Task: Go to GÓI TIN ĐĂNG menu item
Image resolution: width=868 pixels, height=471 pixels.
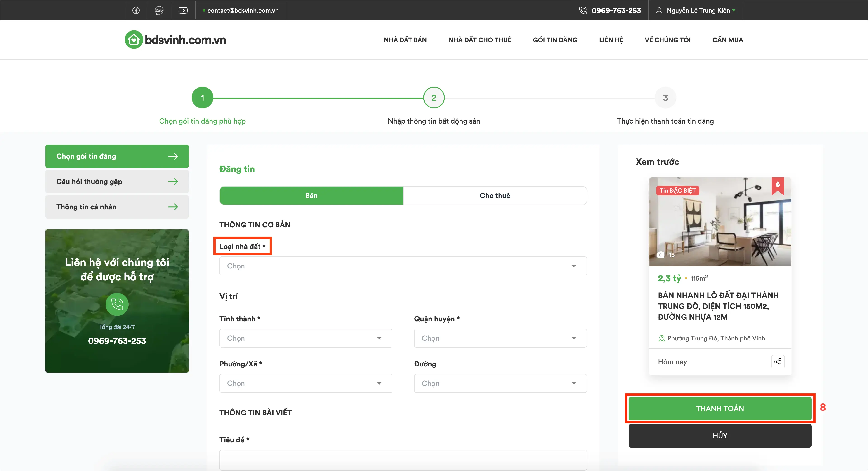Action: pos(555,40)
